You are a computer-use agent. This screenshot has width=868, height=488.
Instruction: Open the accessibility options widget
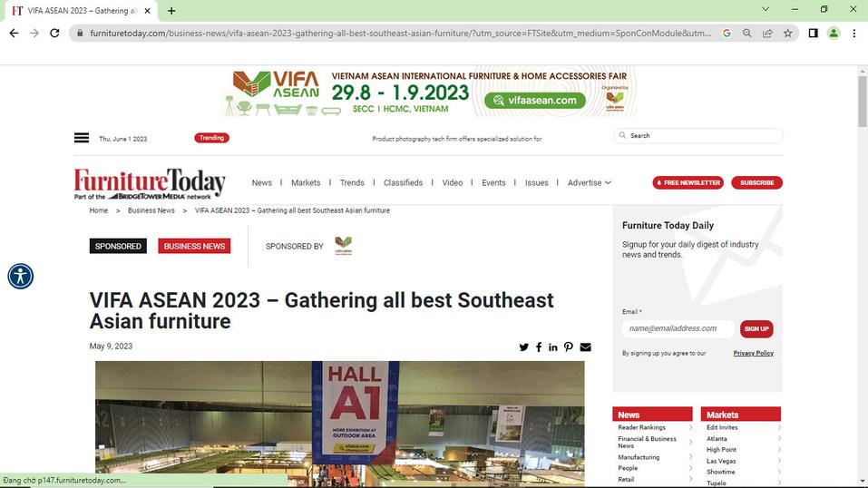21,276
